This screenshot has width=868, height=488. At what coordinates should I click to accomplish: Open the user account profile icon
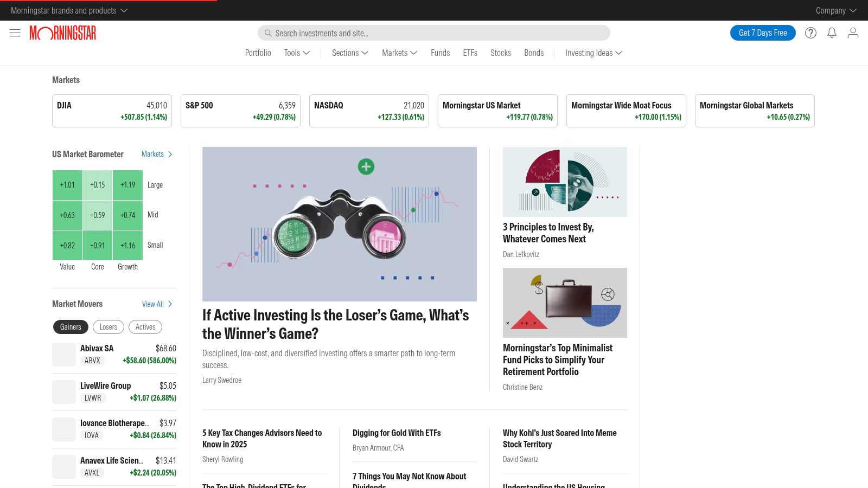click(x=853, y=33)
